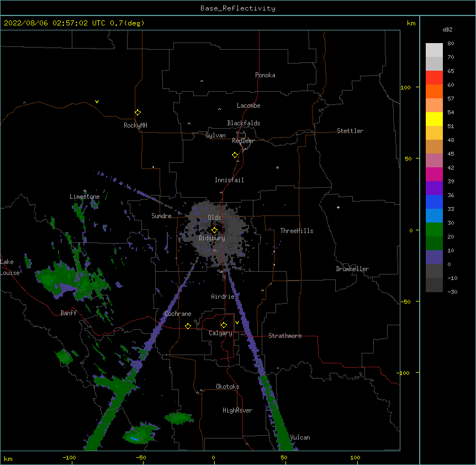Viewport: 476px width, 465px height.
Task: Click the Innisfail city label
Action: 229,180
